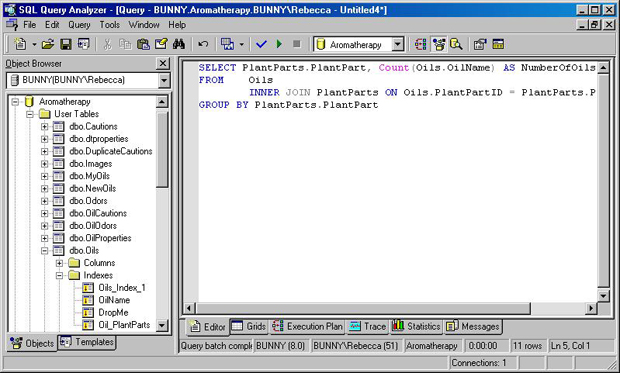
Task: Select the dbo.OilProperties table
Action: tap(100, 238)
